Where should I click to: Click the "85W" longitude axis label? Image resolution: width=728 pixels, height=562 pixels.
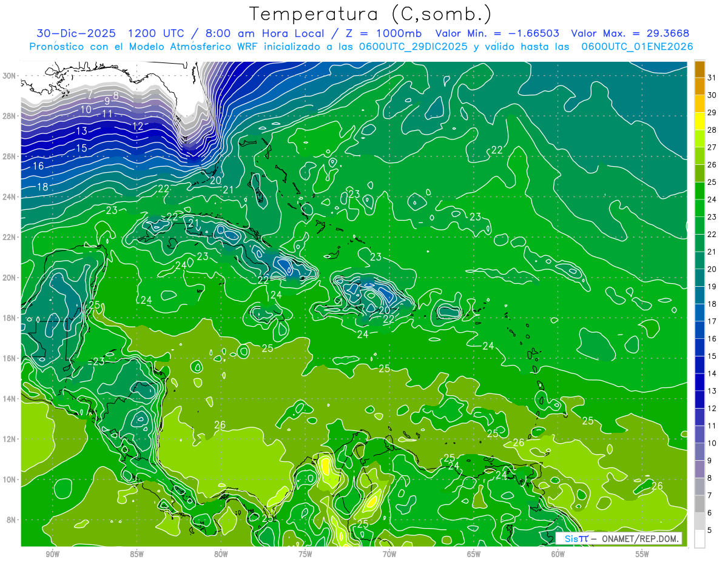pos(137,554)
